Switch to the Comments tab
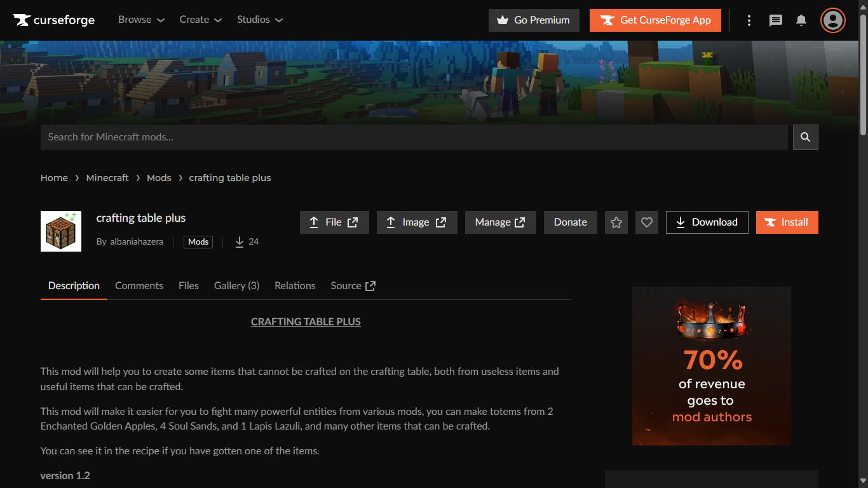The width and height of the screenshot is (868, 488). coord(139,286)
